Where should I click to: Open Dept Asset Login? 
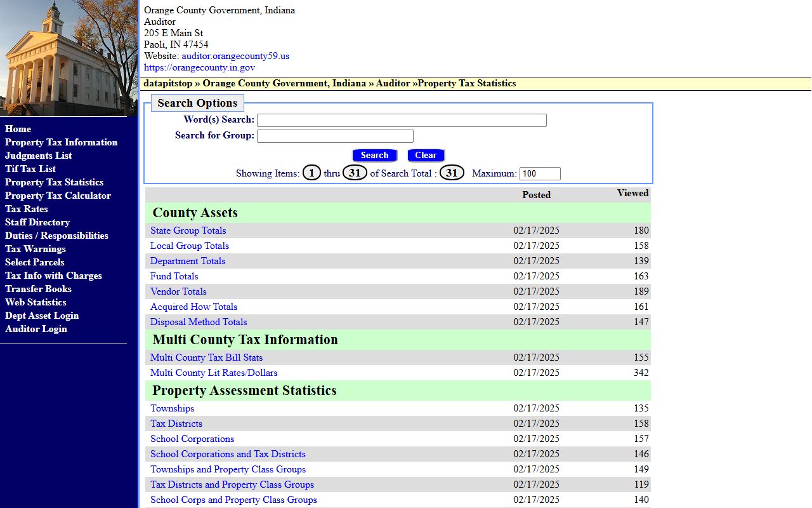click(42, 316)
